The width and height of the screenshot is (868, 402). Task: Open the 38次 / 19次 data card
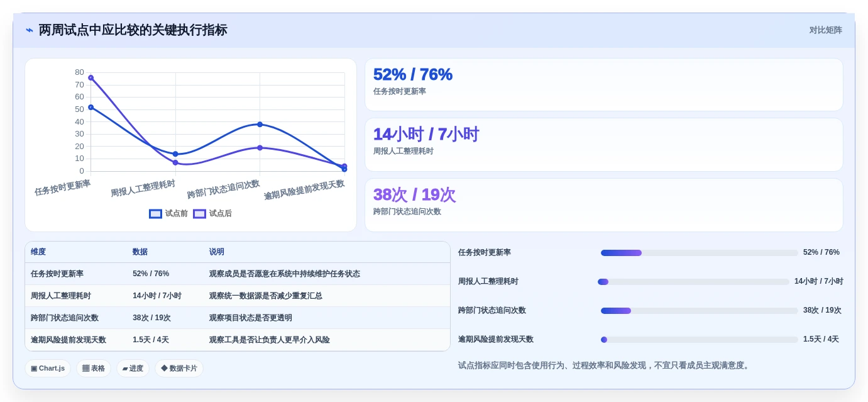(604, 205)
